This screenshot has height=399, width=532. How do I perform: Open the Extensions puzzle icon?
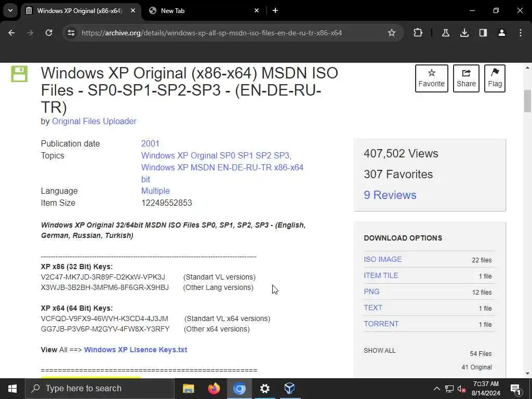click(x=418, y=33)
